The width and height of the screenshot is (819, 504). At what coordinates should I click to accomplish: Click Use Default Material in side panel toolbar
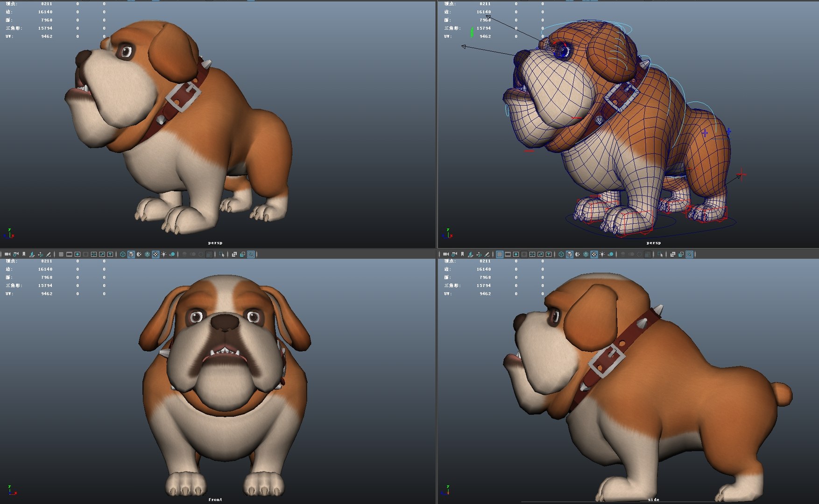[578, 254]
